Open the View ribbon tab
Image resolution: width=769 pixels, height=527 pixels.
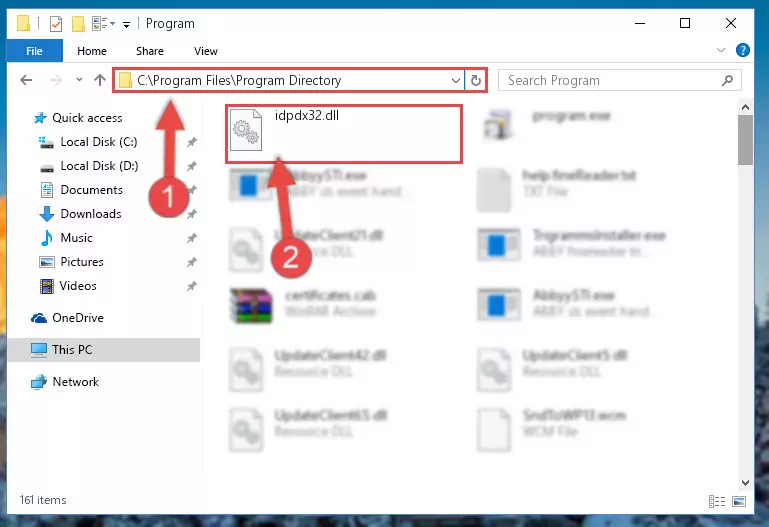point(205,51)
